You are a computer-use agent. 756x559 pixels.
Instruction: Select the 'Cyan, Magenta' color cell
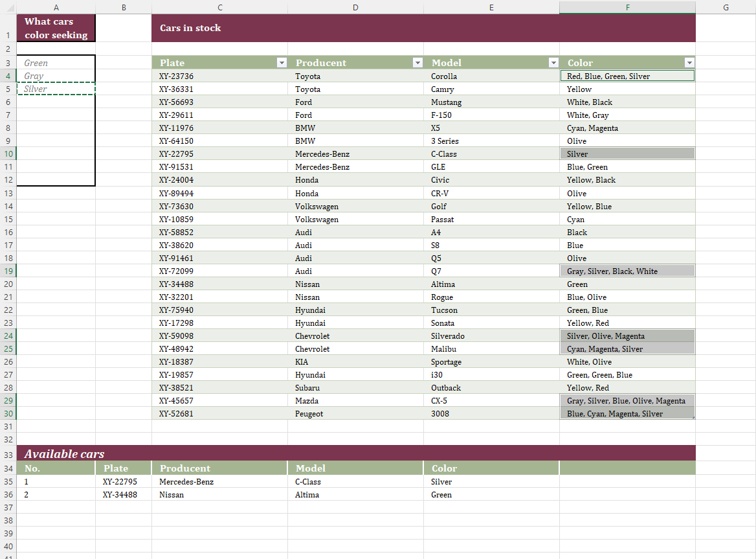[627, 128]
